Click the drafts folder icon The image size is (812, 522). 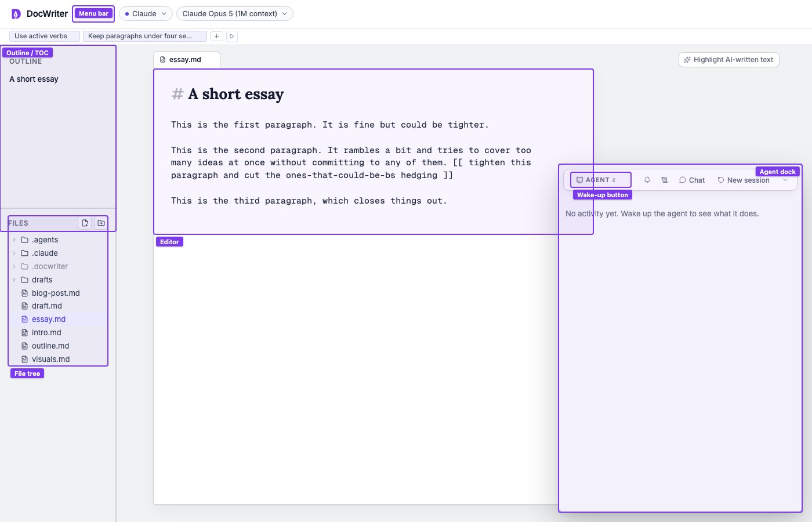click(x=24, y=280)
